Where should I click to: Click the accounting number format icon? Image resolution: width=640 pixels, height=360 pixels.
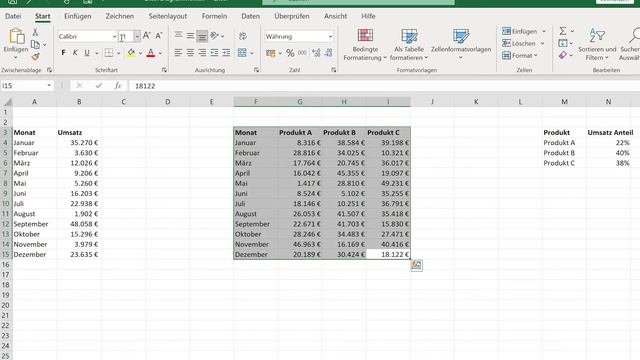(x=271, y=53)
